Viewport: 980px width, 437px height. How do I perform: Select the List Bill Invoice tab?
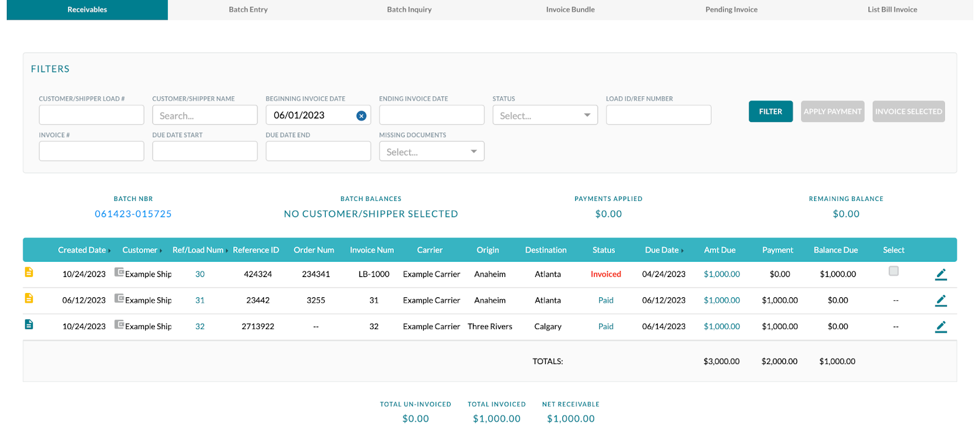click(x=892, y=10)
